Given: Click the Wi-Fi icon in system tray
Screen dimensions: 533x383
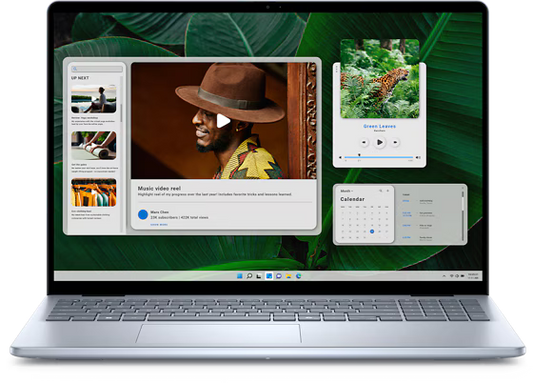Looking at the screenshot, I should tap(452, 276).
